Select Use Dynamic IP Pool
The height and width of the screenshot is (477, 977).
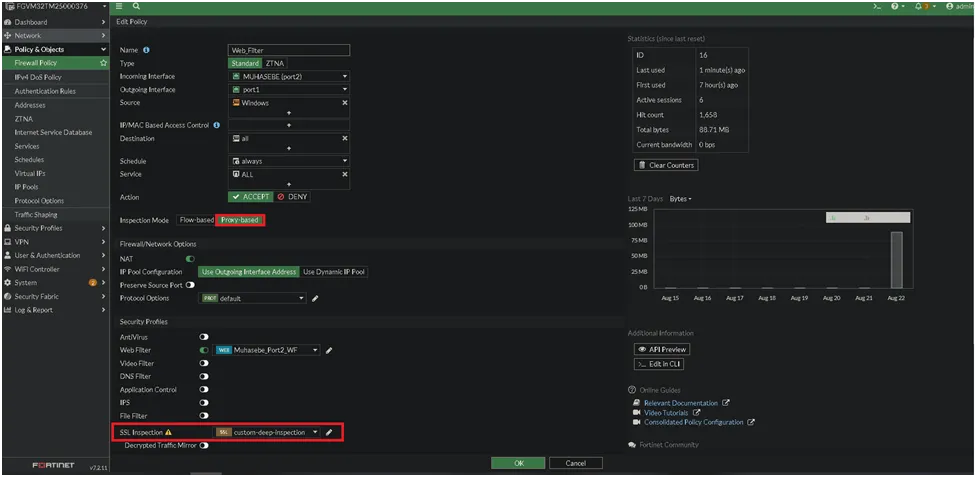click(x=334, y=272)
